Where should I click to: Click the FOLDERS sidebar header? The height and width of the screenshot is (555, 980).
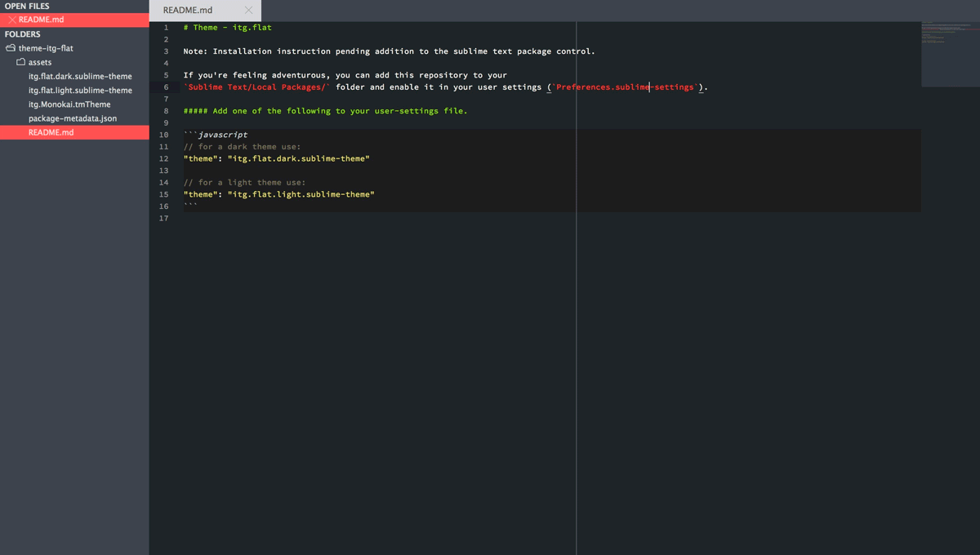point(23,34)
